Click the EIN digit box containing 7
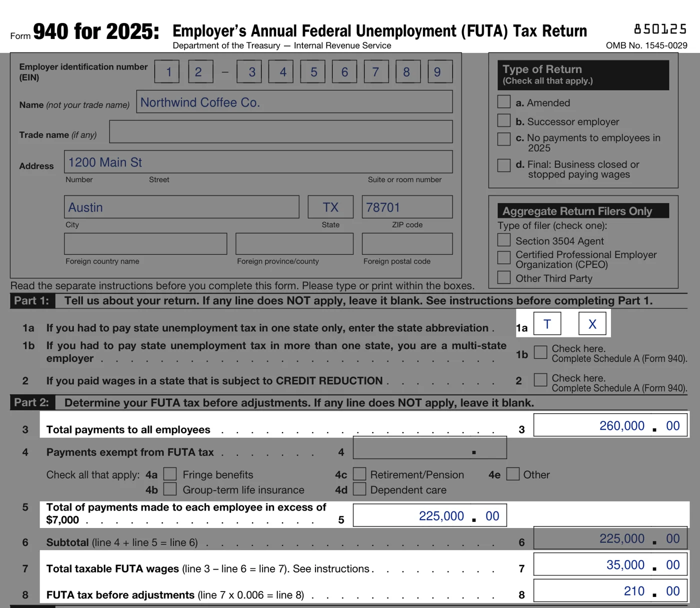 click(x=376, y=71)
